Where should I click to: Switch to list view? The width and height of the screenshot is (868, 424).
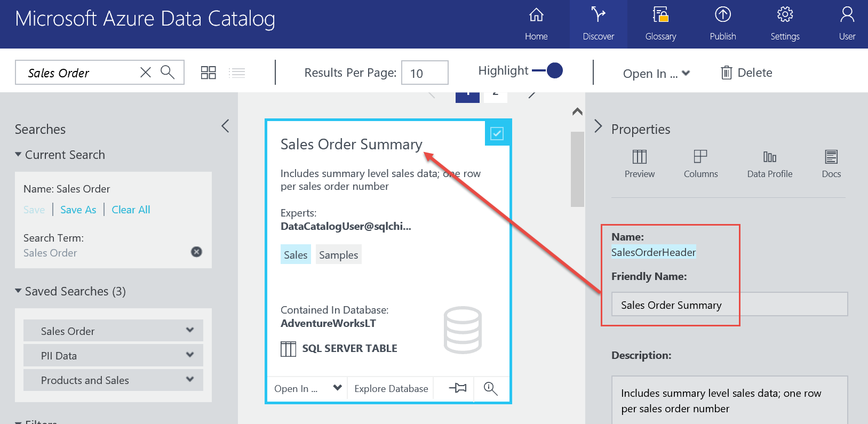pos(237,73)
